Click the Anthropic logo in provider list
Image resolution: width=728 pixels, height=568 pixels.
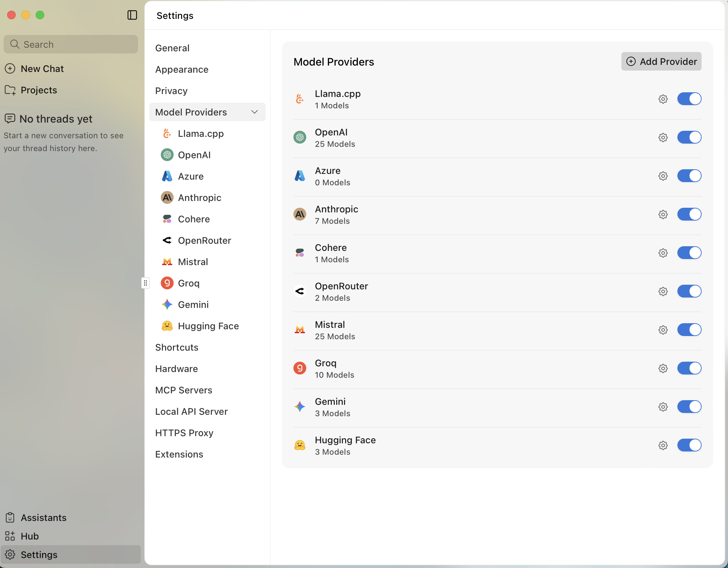(x=300, y=214)
